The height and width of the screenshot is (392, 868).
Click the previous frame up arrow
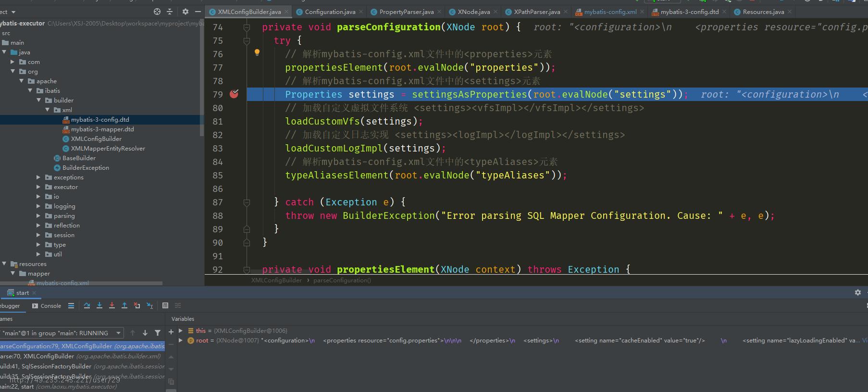[x=133, y=333]
